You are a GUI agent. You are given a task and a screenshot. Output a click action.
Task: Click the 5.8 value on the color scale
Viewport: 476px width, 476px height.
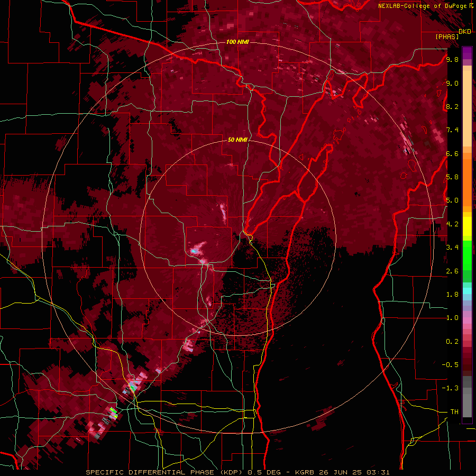452,177
